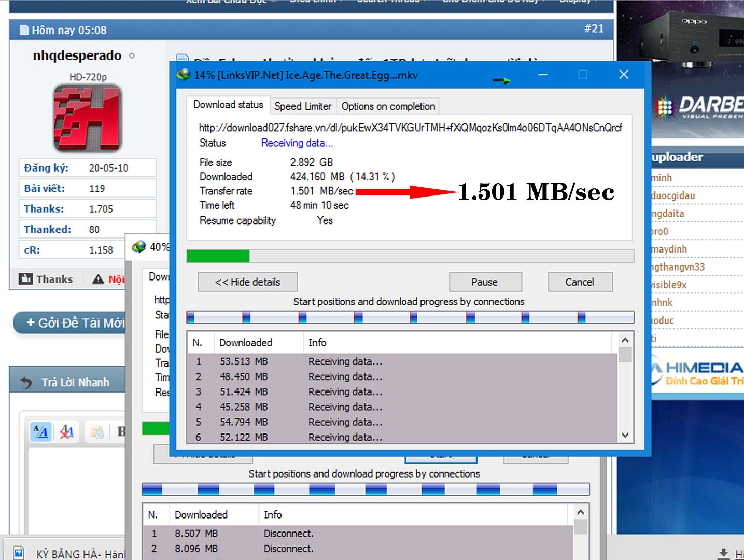Screen dimensions: 744x560
Task: Click the IDM icon in the front title bar
Action: 184,75
